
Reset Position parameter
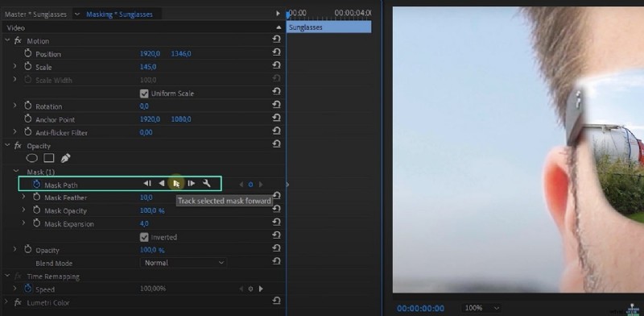tap(276, 52)
